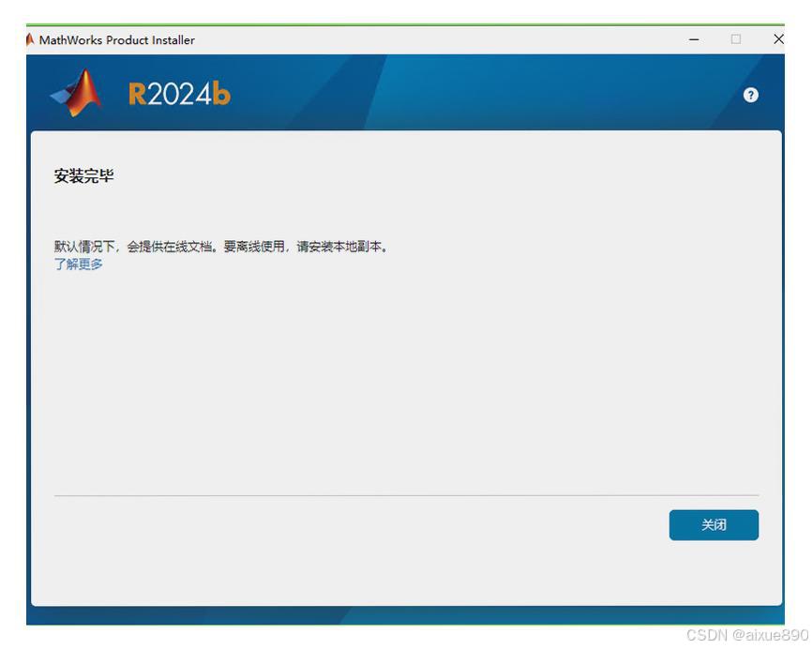Close the installer window with X
The image size is (812, 649).
click(x=778, y=39)
